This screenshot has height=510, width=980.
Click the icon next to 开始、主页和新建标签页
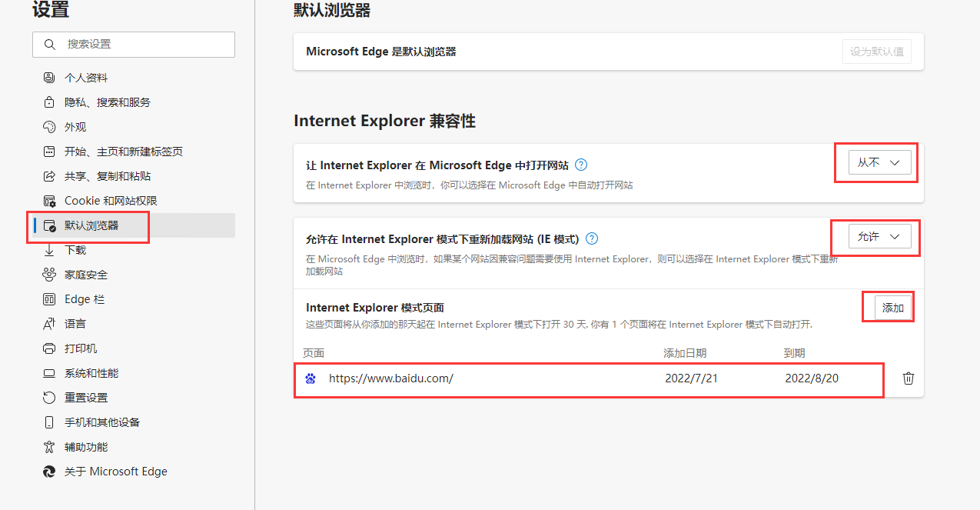click(x=49, y=152)
